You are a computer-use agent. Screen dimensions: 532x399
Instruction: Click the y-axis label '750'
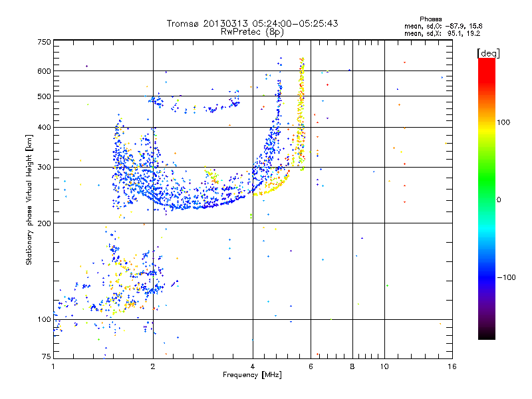(44, 42)
